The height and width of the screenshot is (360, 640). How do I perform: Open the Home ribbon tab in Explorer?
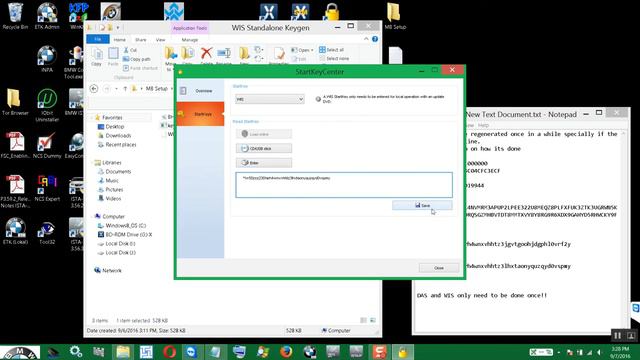[x=120, y=40]
